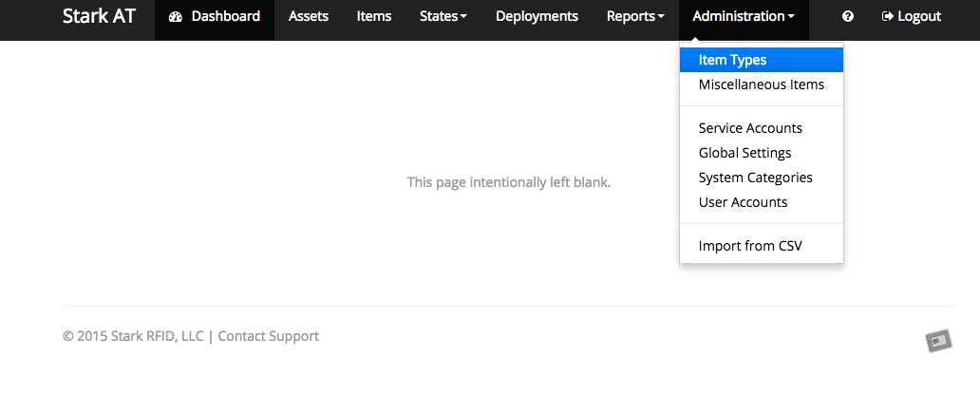Open Global Settings
The height and width of the screenshot is (394, 980).
click(762, 153)
